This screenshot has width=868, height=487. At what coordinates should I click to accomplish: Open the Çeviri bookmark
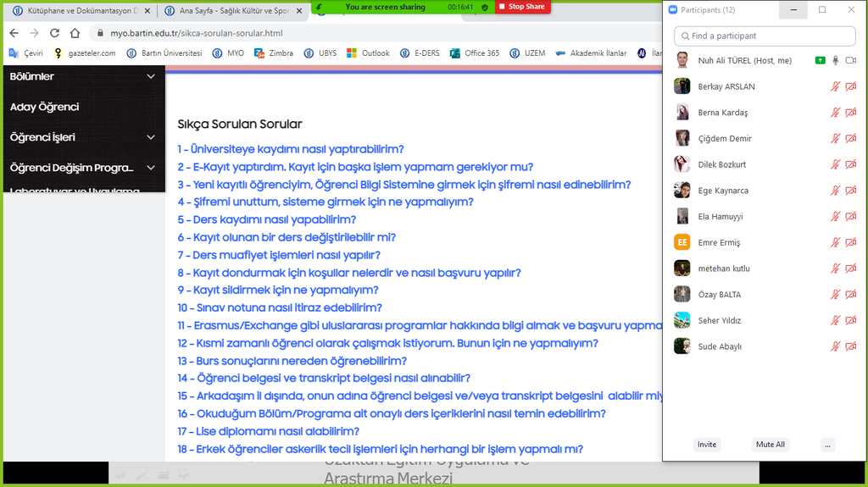click(26, 53)
